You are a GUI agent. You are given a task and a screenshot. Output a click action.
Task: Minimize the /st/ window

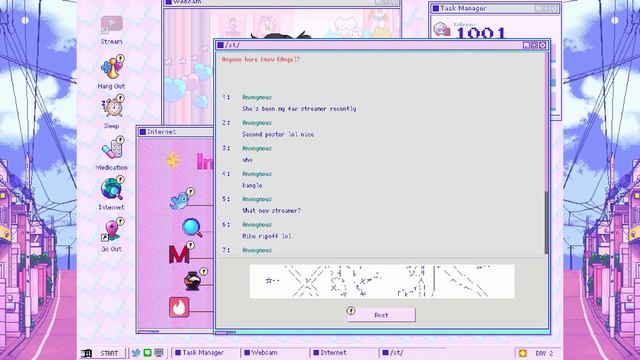[x=526, y=45]
